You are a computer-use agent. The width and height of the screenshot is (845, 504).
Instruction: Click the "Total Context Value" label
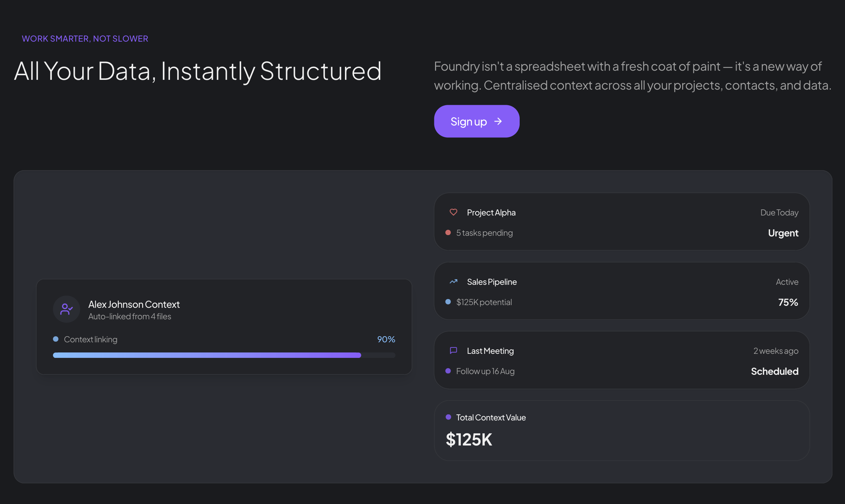coord(491,417)
